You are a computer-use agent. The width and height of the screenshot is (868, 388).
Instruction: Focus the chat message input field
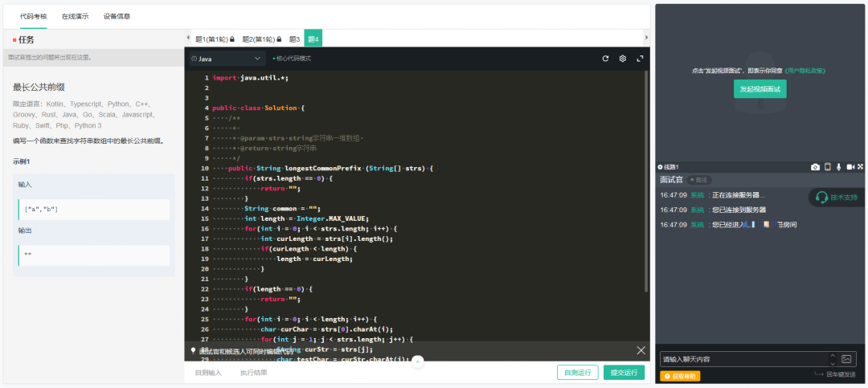coord(744,359)
